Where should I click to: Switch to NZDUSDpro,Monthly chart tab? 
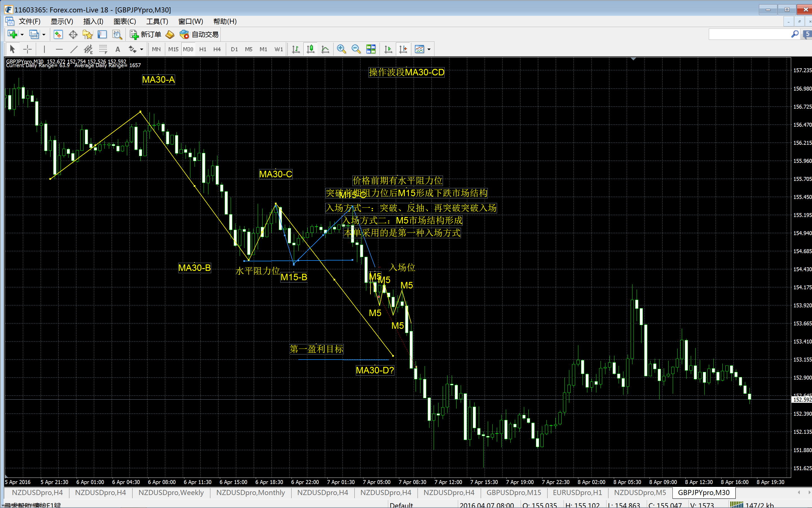click(251, 492)
